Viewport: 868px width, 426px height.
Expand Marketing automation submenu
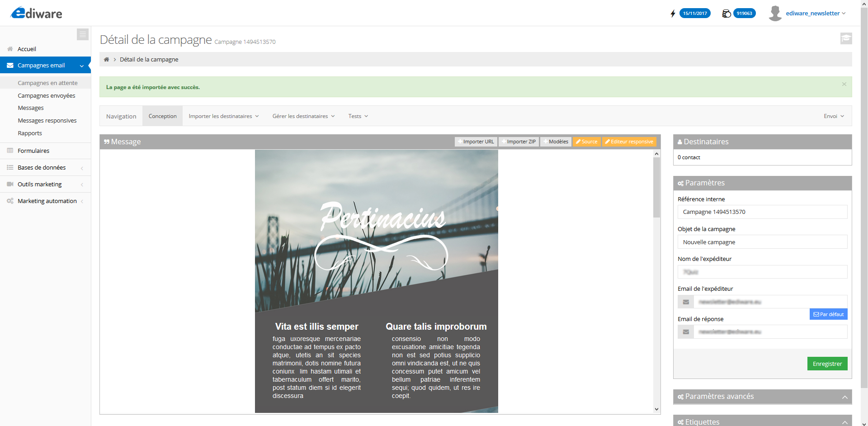click(x=82, y=201)
